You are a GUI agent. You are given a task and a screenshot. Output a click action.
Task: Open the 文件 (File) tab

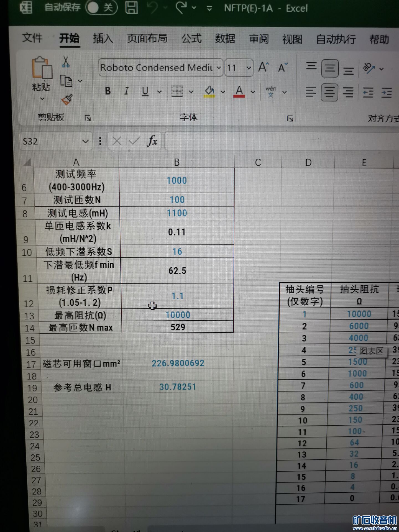click(32, 38)
